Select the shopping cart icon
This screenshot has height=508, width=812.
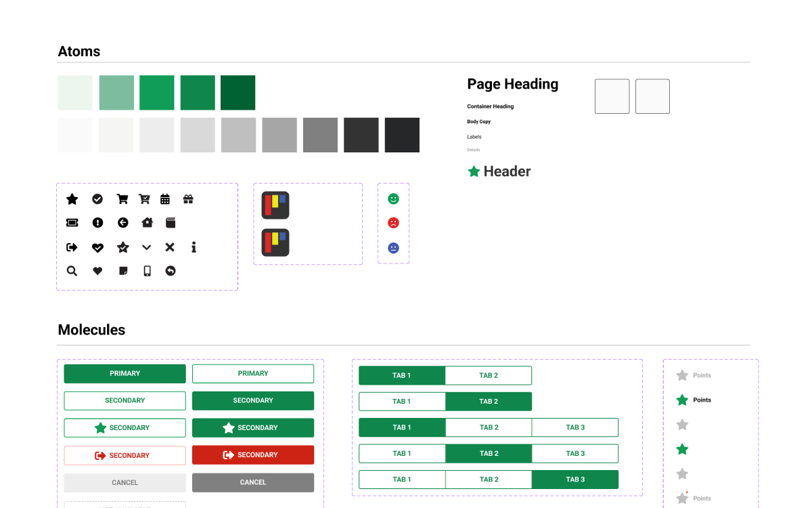point(122,198)
